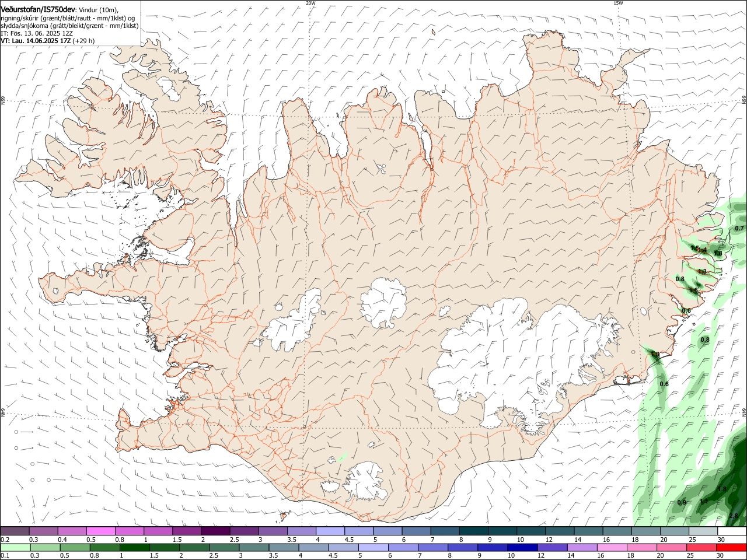This screenshot has width=747, height=560.
Task: Click the bright magenta swatch between 0.5 and 0.8
Action: tap(100, 531)
